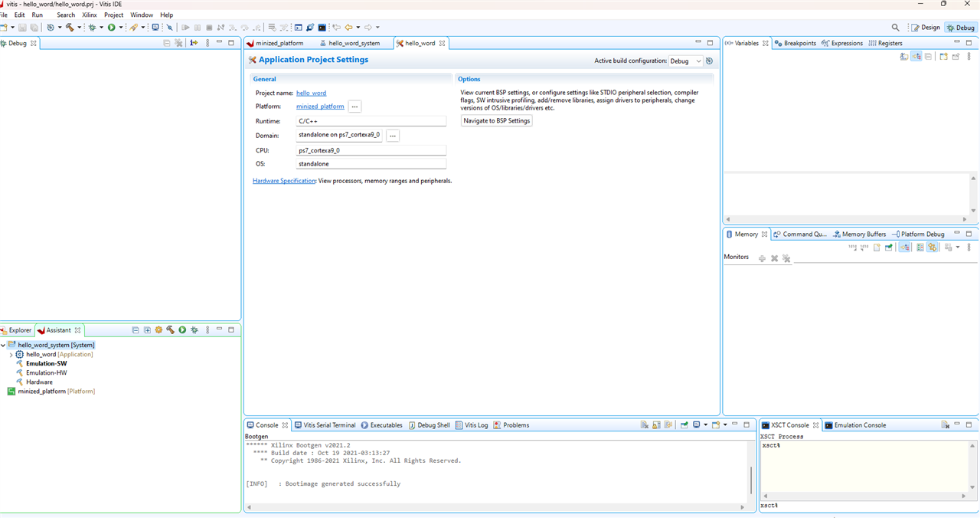
Task: Open Active build configuration dropdown
Action: pos(686,61)
